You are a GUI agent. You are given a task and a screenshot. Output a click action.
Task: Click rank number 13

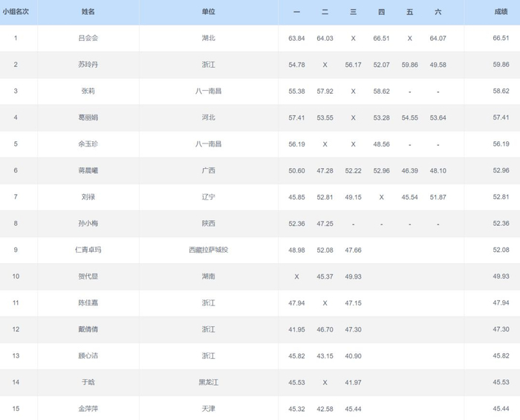[16, 355]
